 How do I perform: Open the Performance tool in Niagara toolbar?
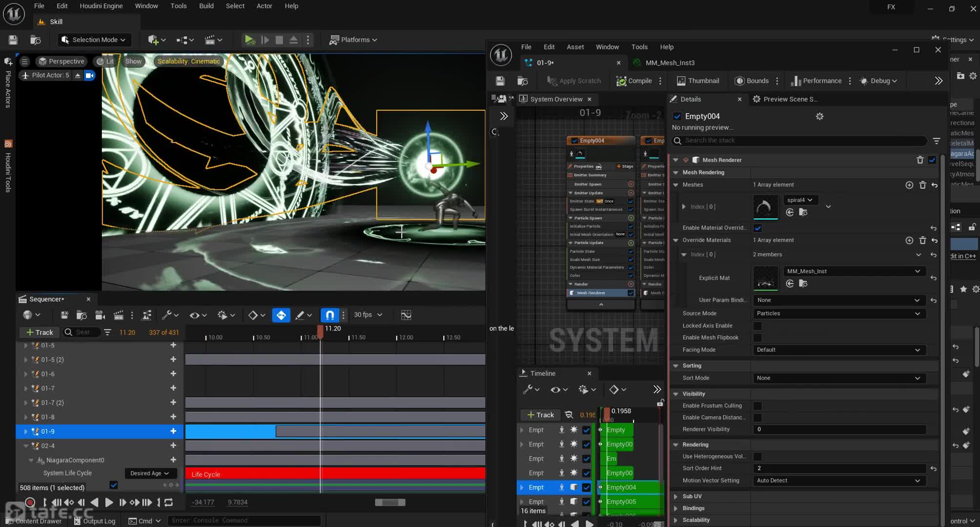pos(816,81)
